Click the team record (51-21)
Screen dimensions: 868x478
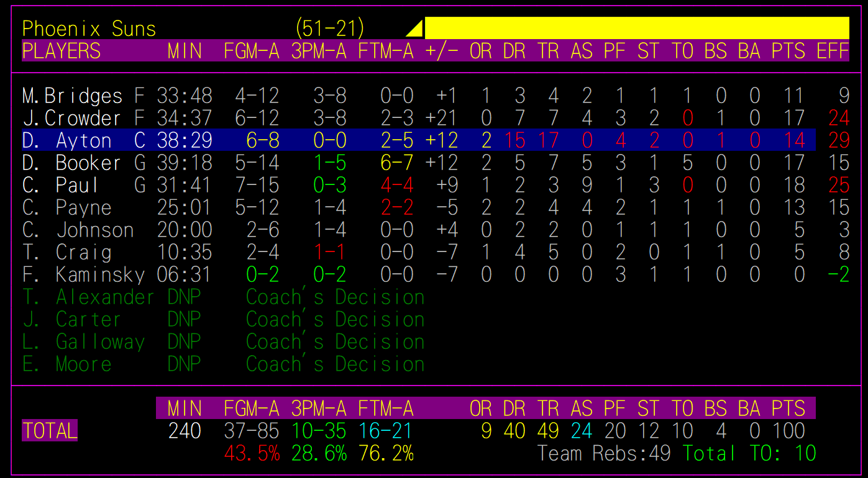[x=330, y=29]
